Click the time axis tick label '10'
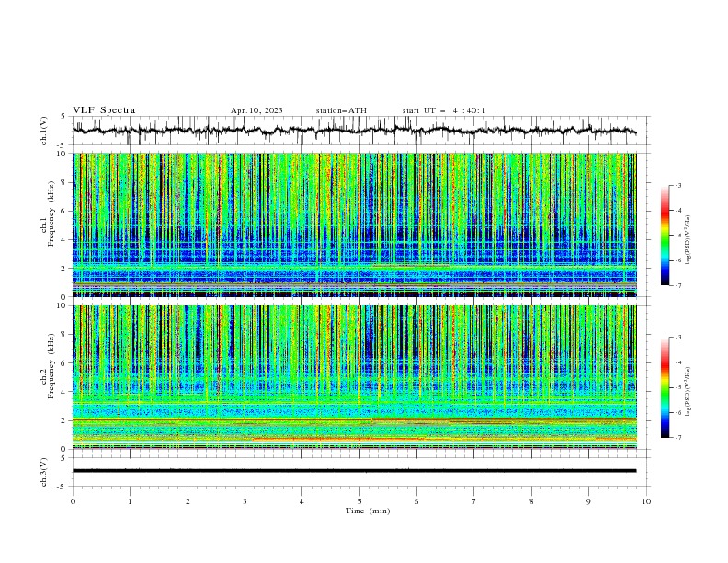This screenshot has width=728, height=563. point(646,501)
